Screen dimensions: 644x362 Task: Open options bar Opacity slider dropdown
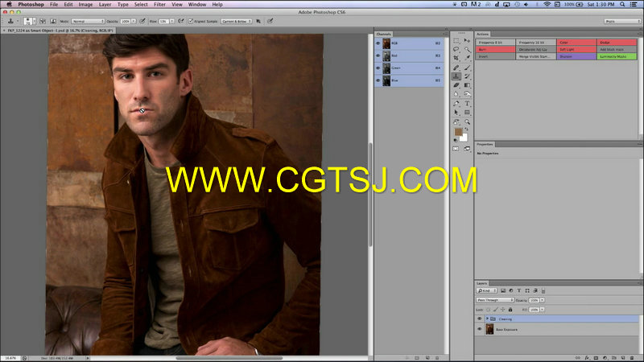coord(134,21)
